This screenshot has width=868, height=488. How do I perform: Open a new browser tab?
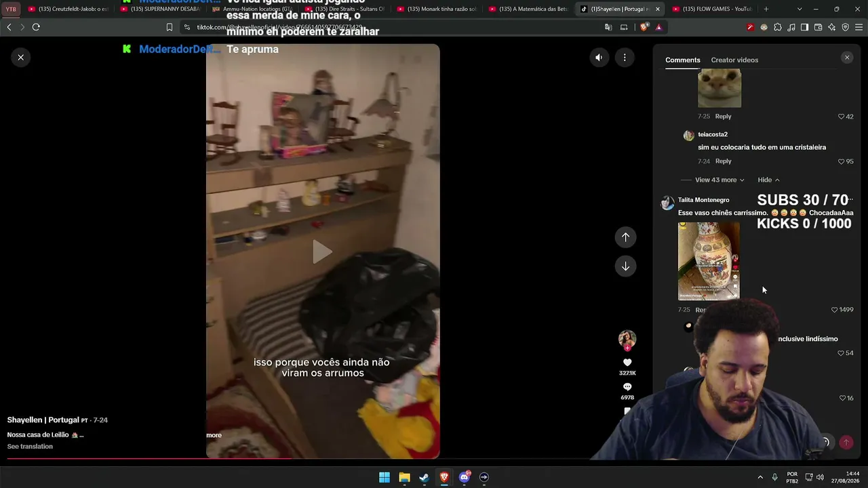tap(766, 9)
